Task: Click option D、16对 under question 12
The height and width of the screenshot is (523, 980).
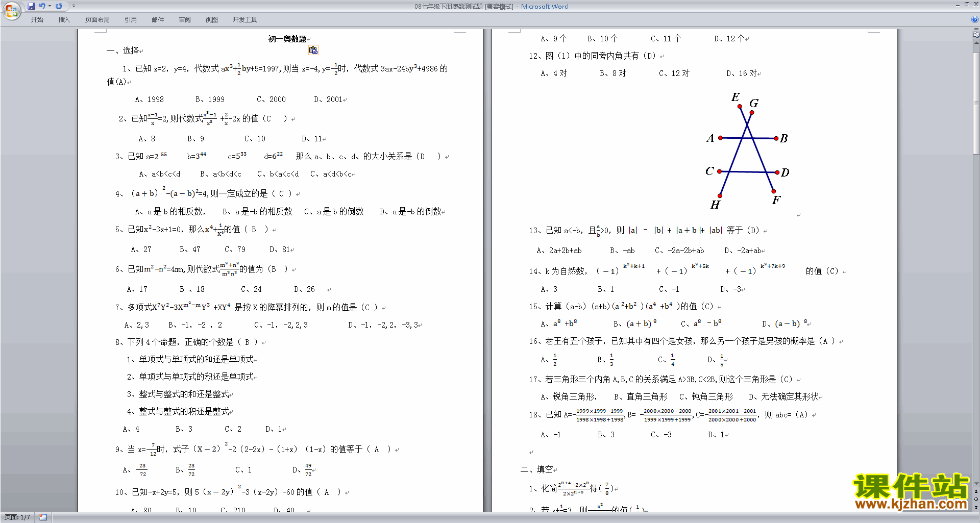Action: 742,73
